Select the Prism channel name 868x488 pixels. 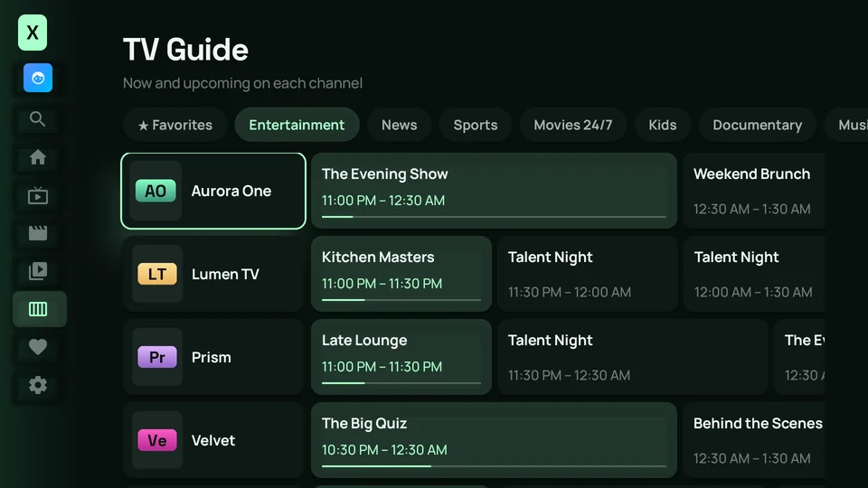[212, 358]
